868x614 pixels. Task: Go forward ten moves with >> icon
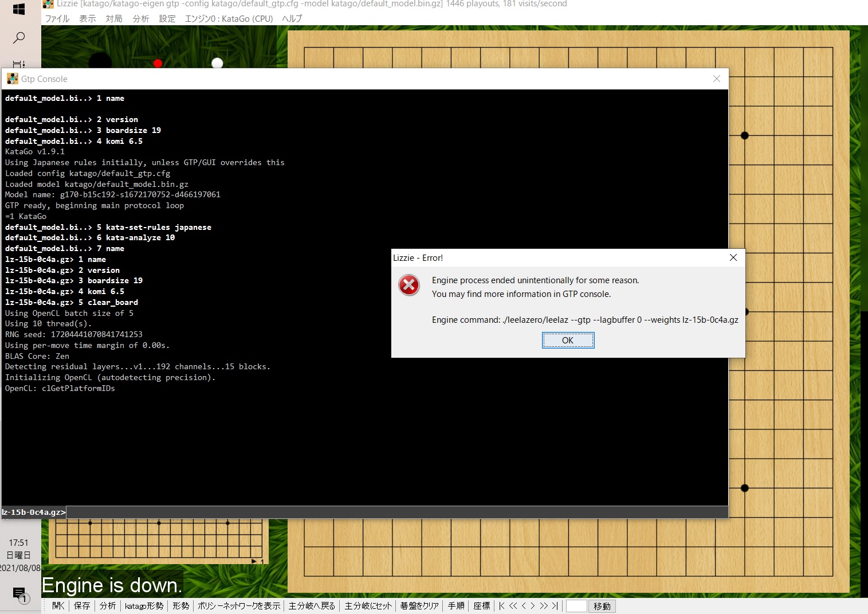pyautogui.click(x=544, y=606)
